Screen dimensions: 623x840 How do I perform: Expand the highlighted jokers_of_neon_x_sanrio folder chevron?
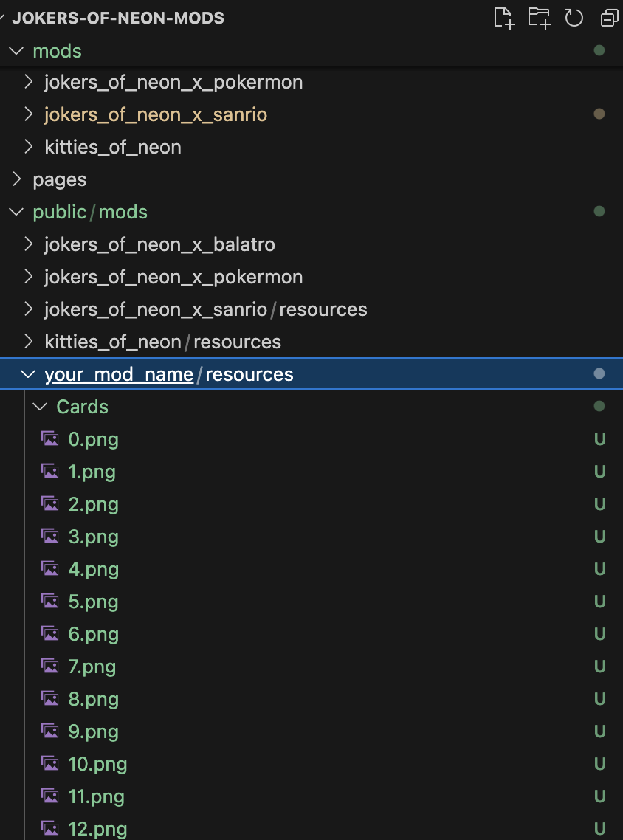coord(29,114)
